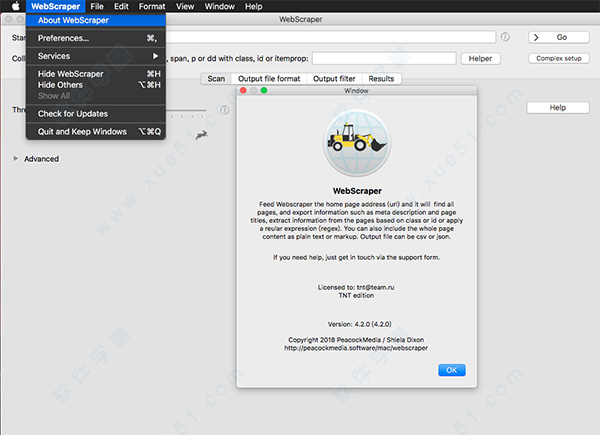
Task: Click the WebScraper menu bar item
Action: click(55, 7)
